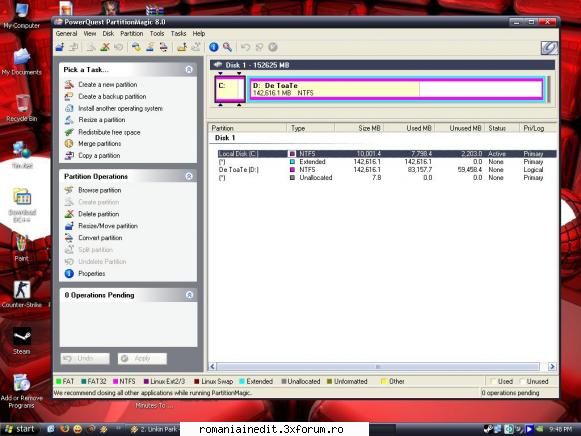
Task: Collapse the Pick a Task panel
Action: (x=189, y=70)
